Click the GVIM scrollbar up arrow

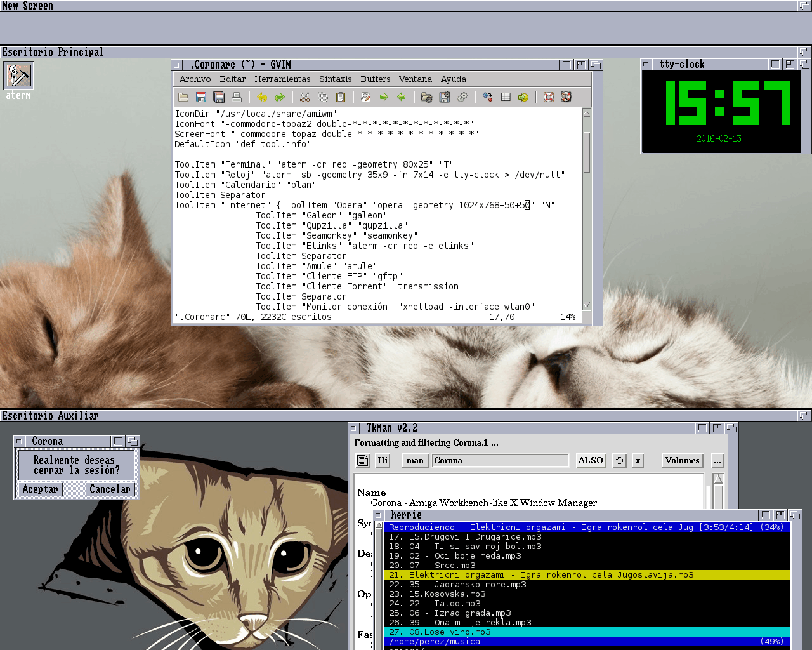point(587,113)
